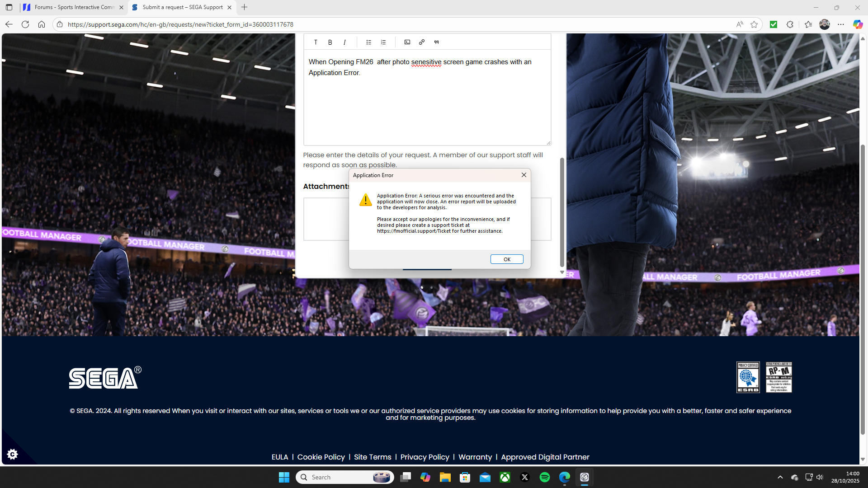Screen dimensions: 868x488
Task: Toggle italic formatting in the editor
Action: (344, 42)
